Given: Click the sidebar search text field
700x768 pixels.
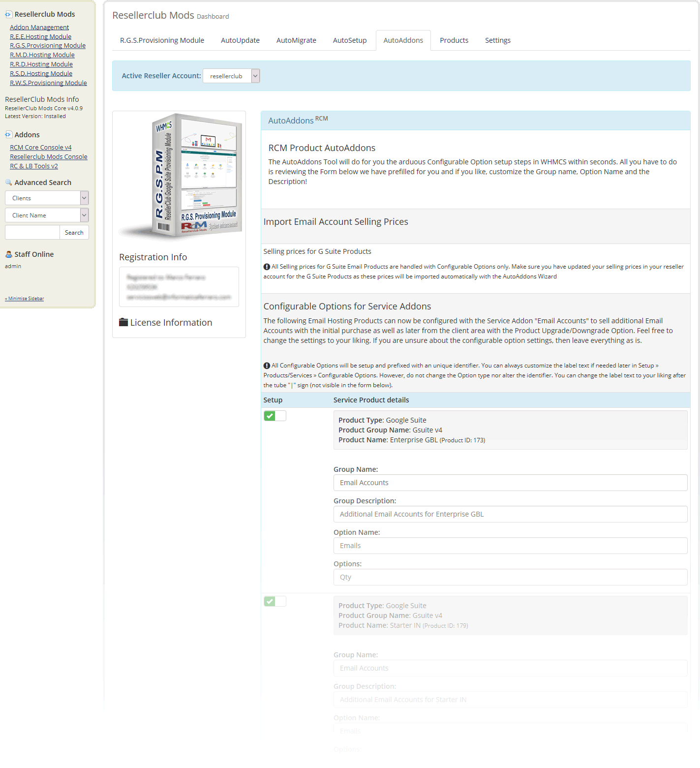Looking at the screenshot, I should click(x=32, y=232).
